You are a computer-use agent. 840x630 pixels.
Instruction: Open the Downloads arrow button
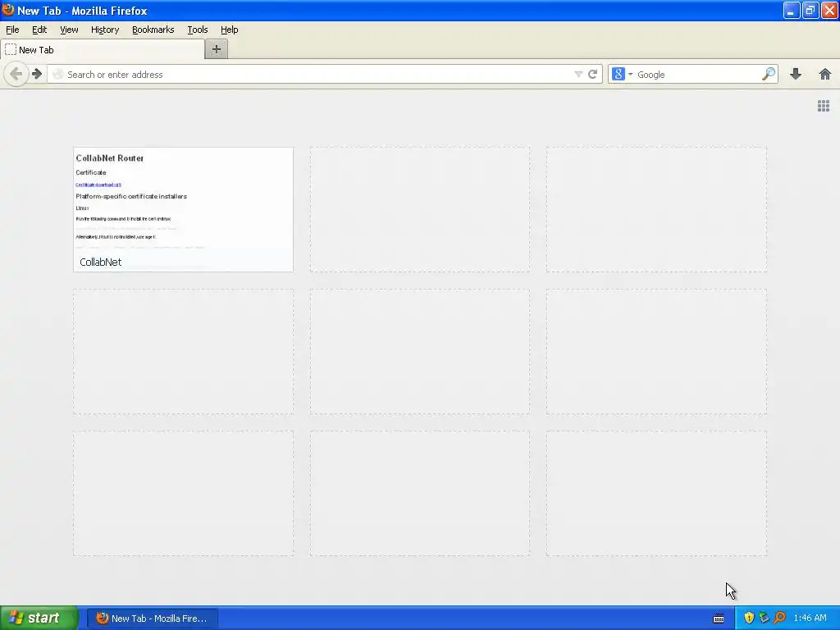tap(796, 74)
